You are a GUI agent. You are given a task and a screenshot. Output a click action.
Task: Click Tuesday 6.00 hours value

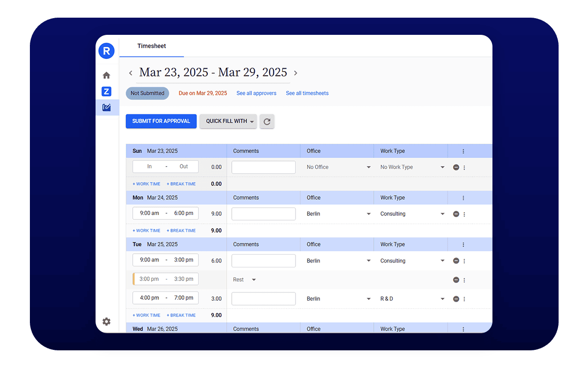tap(216, 261)
